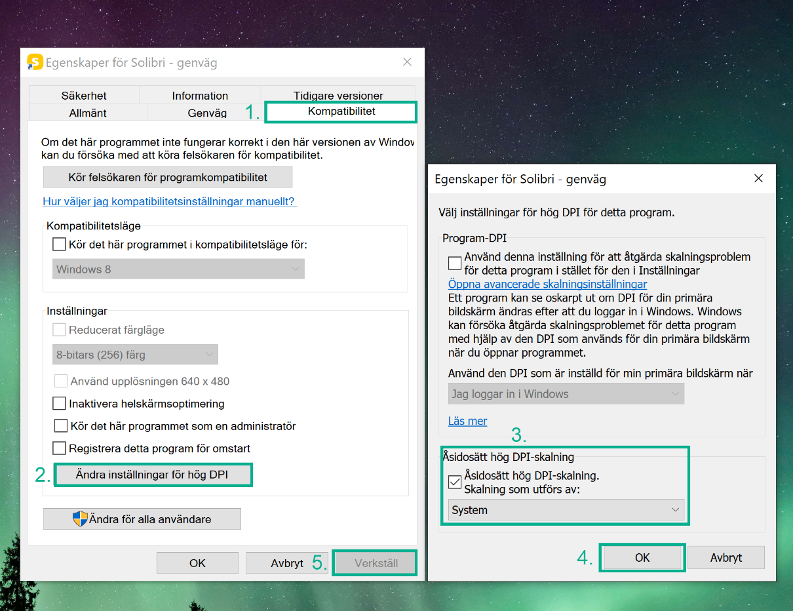Click Ändra för alla användare button
This screenshot has height=612, width=794.
pos(142,519)
